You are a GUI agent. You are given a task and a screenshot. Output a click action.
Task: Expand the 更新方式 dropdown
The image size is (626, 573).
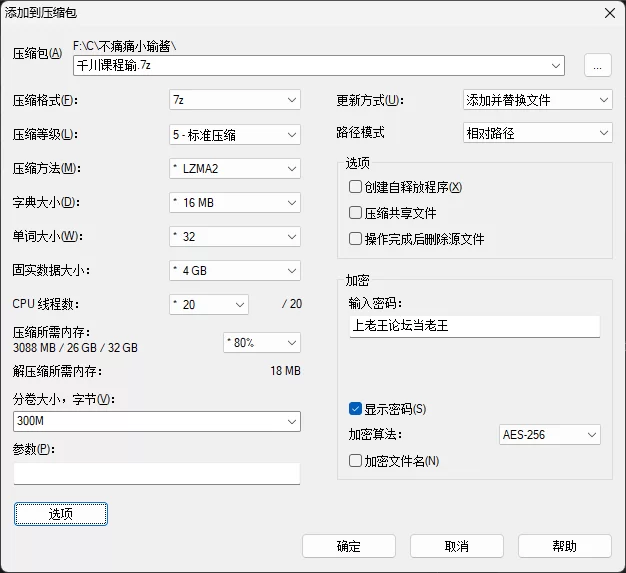(537, 100)
